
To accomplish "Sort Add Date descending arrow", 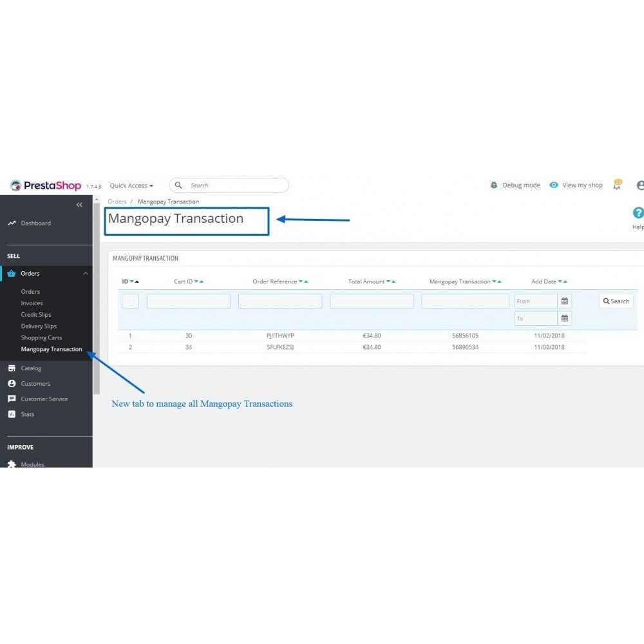I will (560, 282).
